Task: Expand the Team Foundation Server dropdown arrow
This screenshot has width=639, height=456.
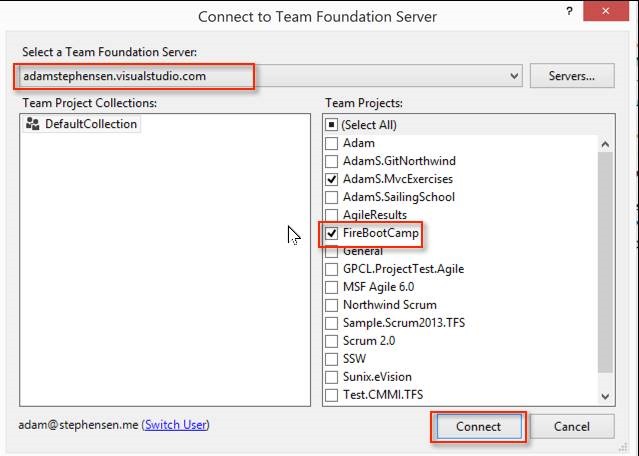Action: tap(514, 76)
